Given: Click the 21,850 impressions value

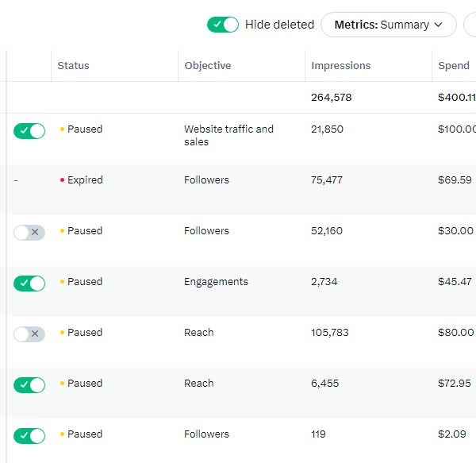Looking at the screenshot, I should point(327,129).
